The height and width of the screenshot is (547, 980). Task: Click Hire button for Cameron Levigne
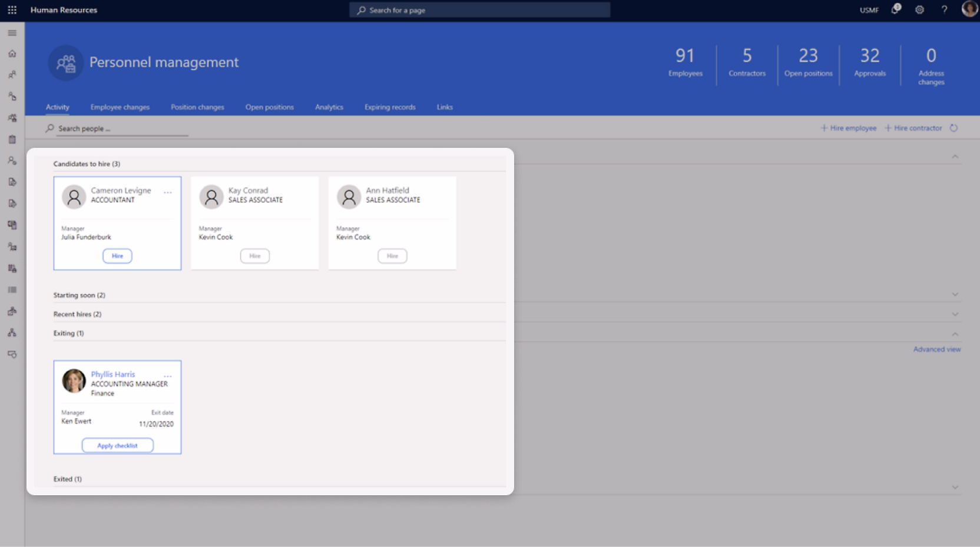[117, 256]
